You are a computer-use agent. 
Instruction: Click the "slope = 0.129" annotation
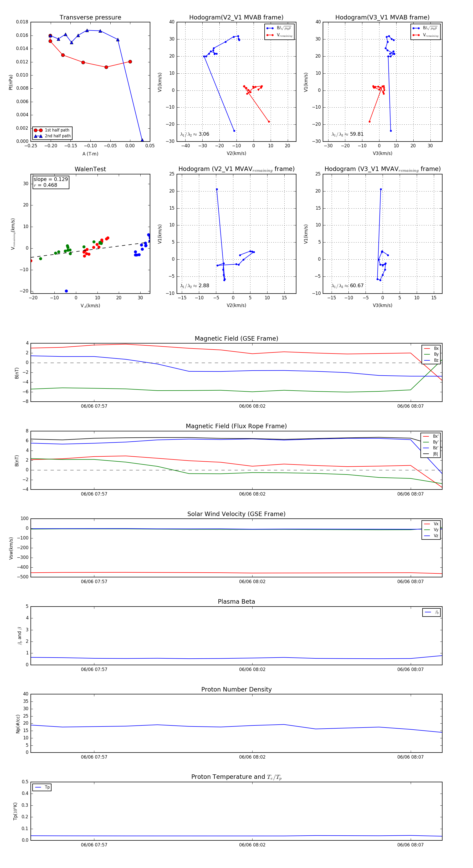coord(50,179)
